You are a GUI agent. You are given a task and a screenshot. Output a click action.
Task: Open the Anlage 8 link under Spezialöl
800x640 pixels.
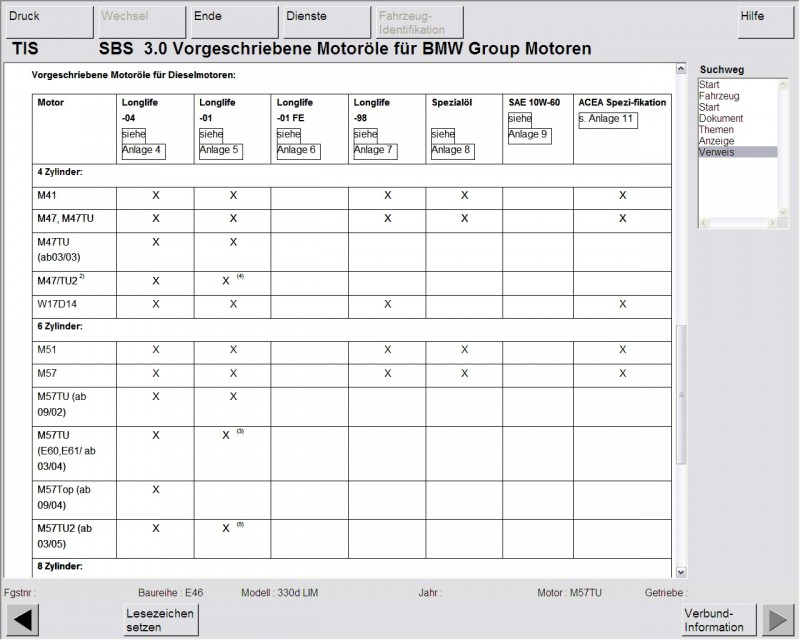pyautogui.click(x=453, y=151)
